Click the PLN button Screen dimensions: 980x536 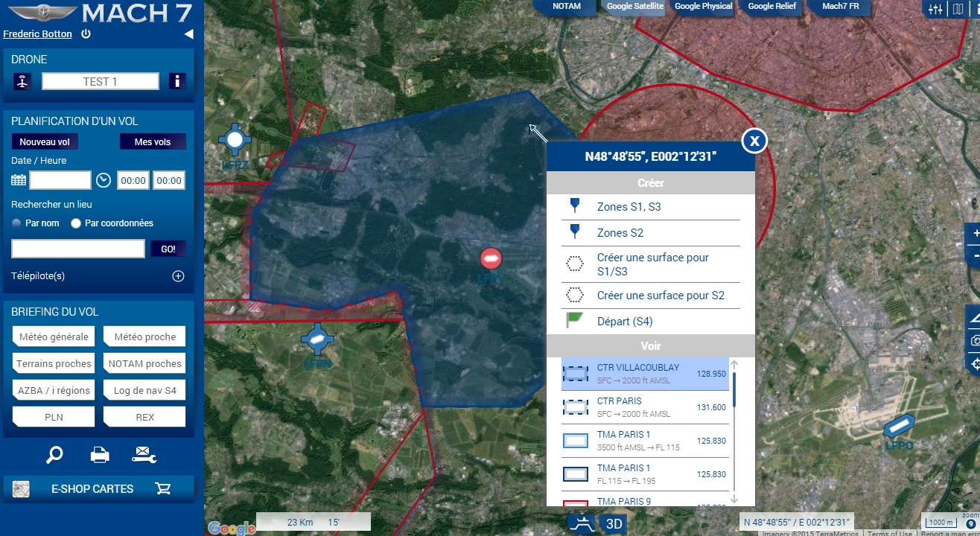pyautogui.click(x=54, y=417)
